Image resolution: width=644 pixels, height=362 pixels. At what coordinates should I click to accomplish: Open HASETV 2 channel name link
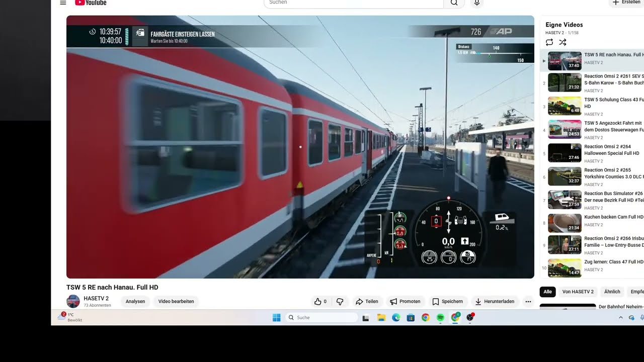point(96,299)
